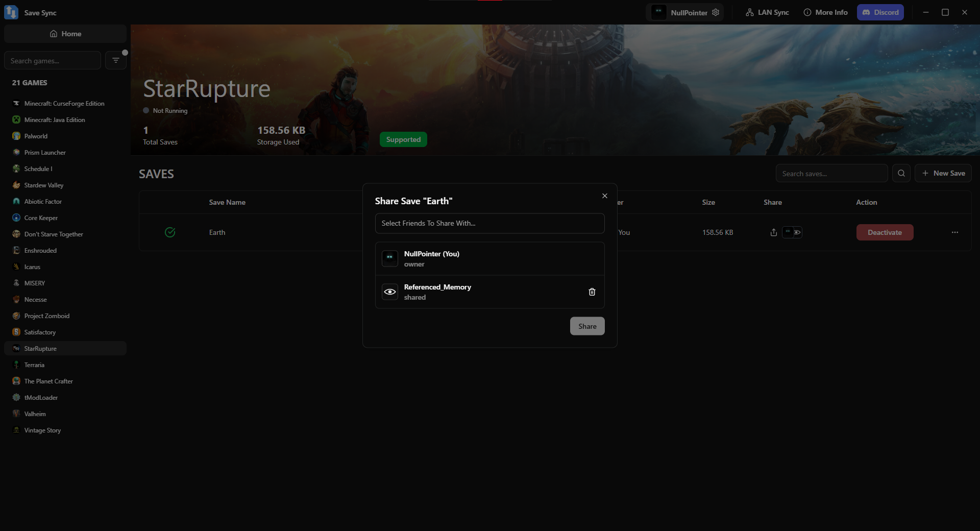Click the Search games field
980x531 pixels.
53,60
